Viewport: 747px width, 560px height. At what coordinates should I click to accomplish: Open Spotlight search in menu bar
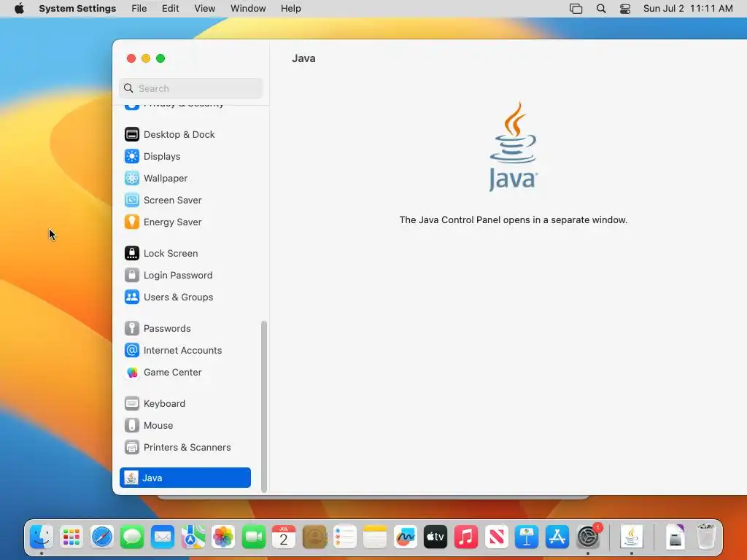coord(601,9)
